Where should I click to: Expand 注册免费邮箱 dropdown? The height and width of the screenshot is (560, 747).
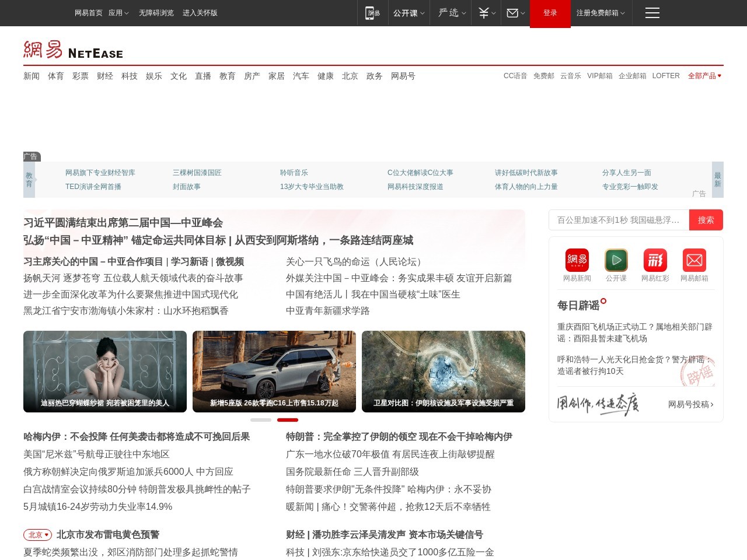[601, 13]
